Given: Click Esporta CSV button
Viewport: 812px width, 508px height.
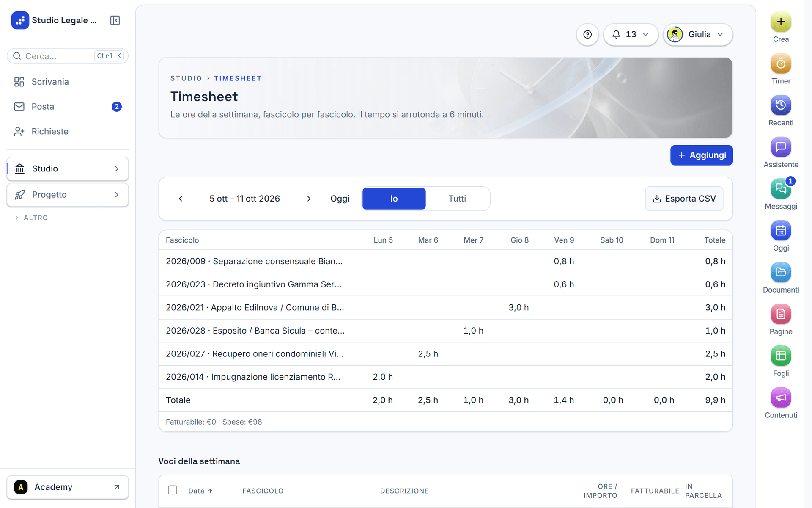Looking at the screenshot, I should coord(684,199).
